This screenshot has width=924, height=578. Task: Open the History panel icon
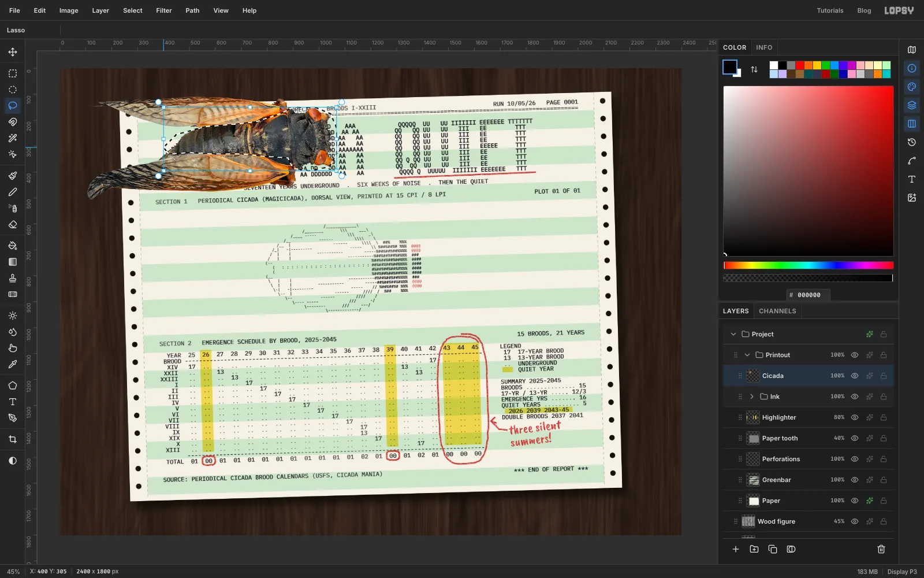point(912,142)
